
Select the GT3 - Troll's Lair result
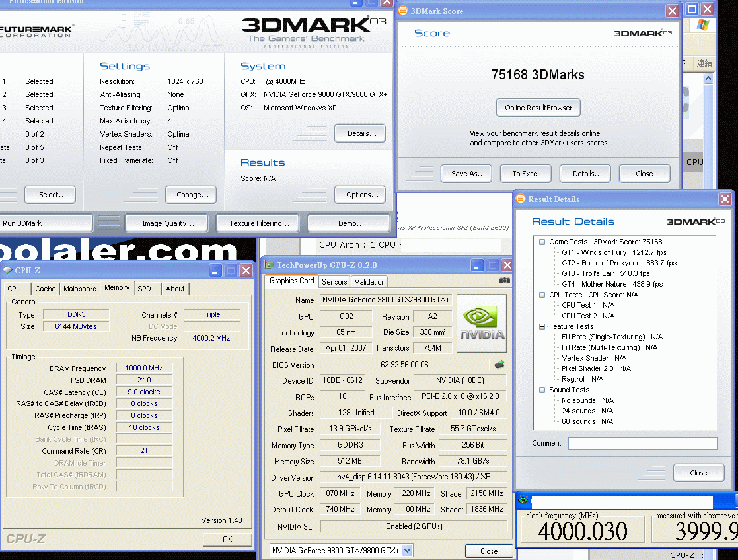(x=606, y=273)
